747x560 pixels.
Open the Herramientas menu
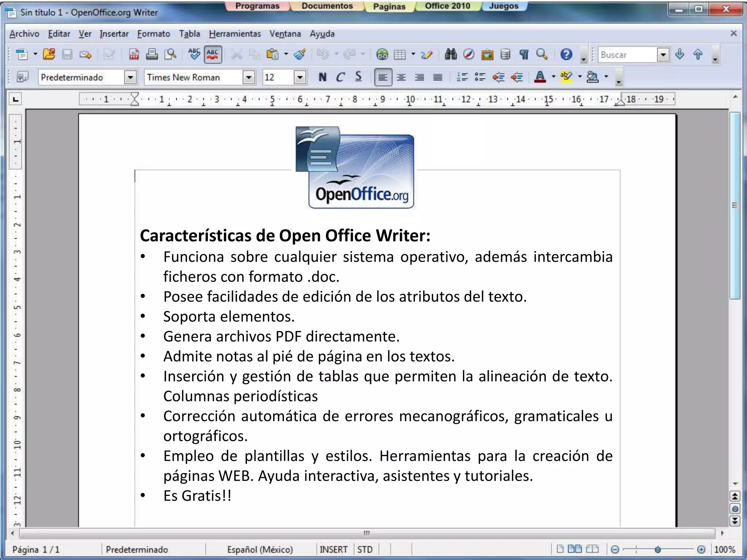[235, 34]
